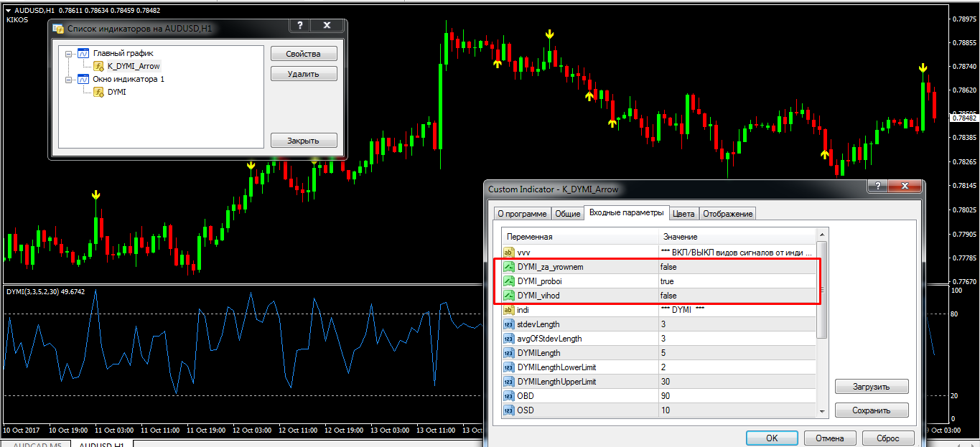Click the Окно индикатора 1 chart icon

[83, 79]
